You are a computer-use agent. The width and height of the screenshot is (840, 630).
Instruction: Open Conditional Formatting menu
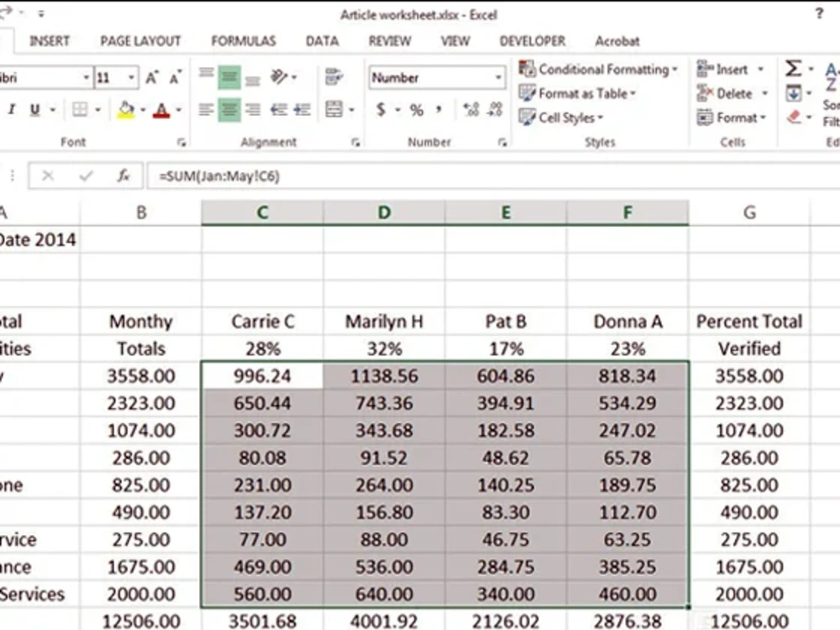point(598,69)
